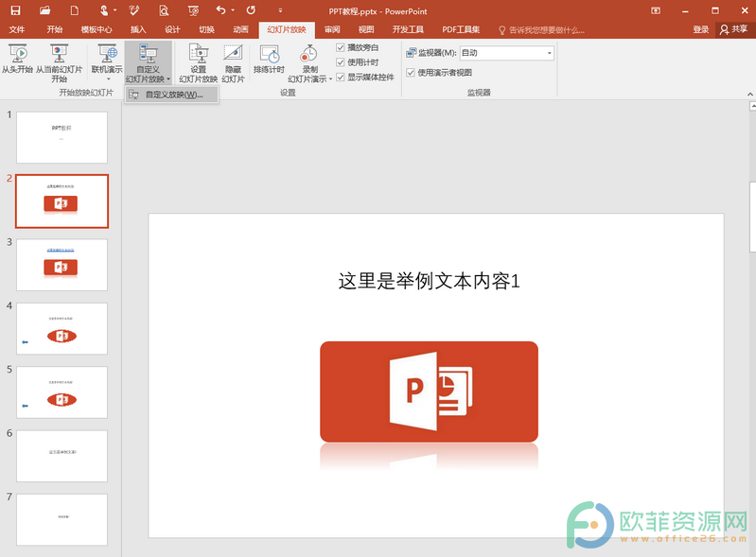Switch to the 视图 ribbon tab

(x=366, y=30)
